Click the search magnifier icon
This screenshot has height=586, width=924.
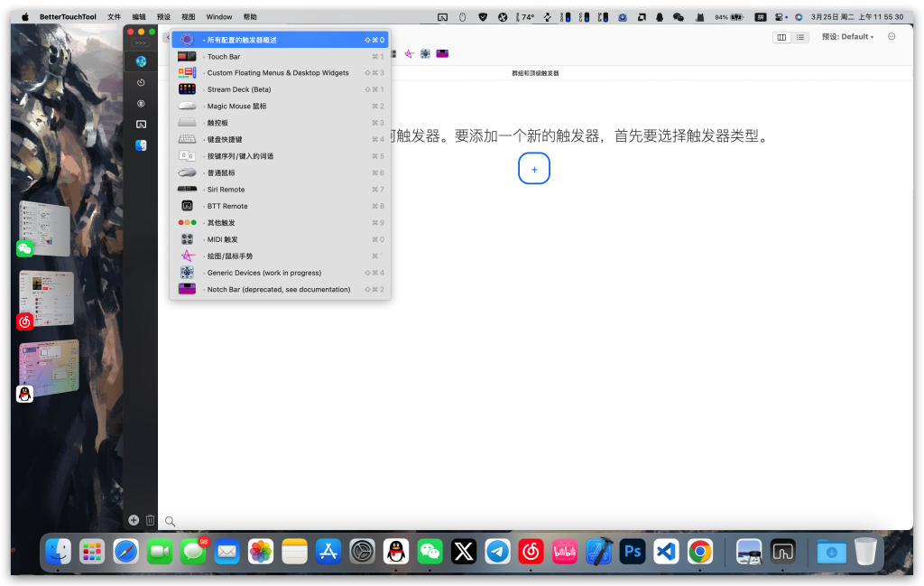point(170,521)
